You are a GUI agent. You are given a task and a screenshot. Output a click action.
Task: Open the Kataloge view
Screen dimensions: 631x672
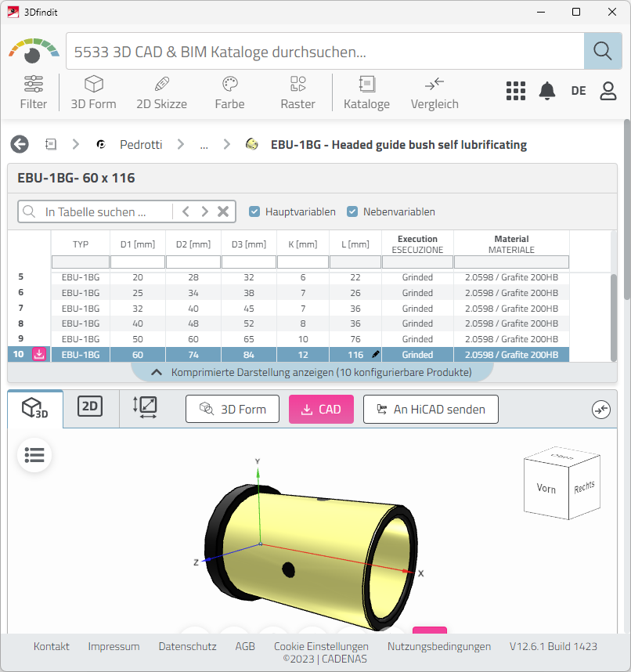[366, 92]
